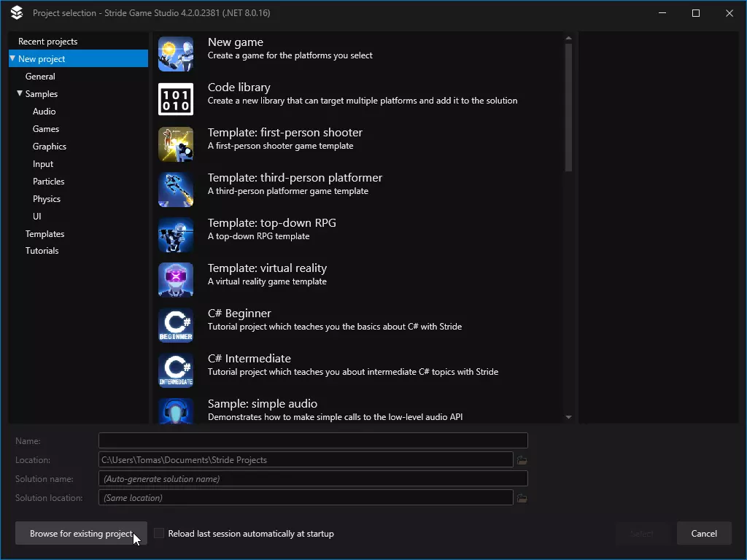This screenshot has height=560, width=747.
Task: Click 'C# Intermediate' title text
Action: pos(249,359)
